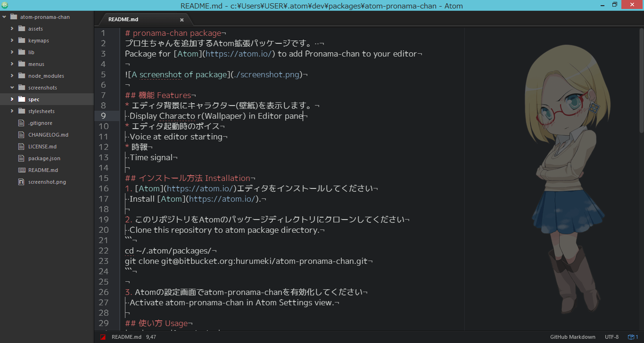Expand the stylesheets folder chevron
Screen dimensions: 644x343
pyautogui.click(x=11, y=111)
